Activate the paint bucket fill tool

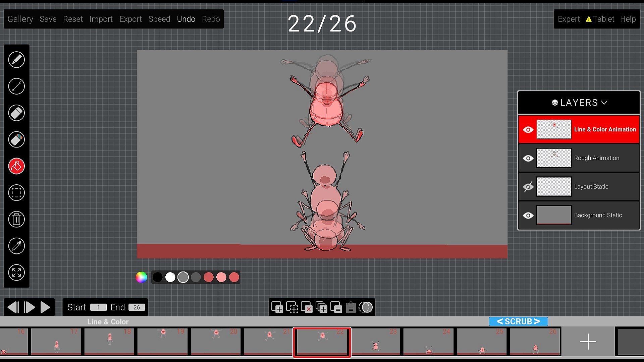(16, 166)
